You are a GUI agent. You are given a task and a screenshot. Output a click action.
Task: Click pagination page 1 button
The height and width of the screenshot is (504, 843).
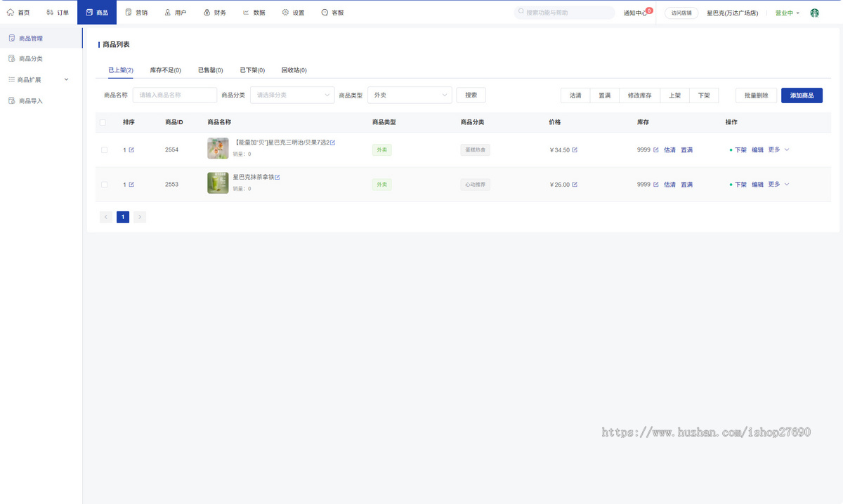(x=123, y=217)
